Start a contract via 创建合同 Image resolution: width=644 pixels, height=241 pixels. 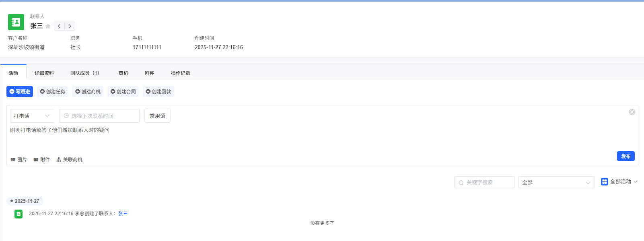123,92
